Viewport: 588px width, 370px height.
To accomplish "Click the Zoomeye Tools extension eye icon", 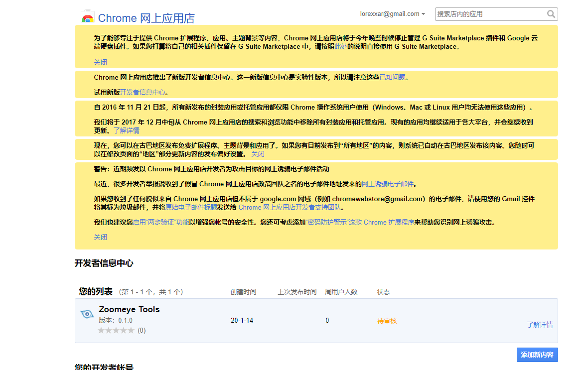I will (87, 314).
